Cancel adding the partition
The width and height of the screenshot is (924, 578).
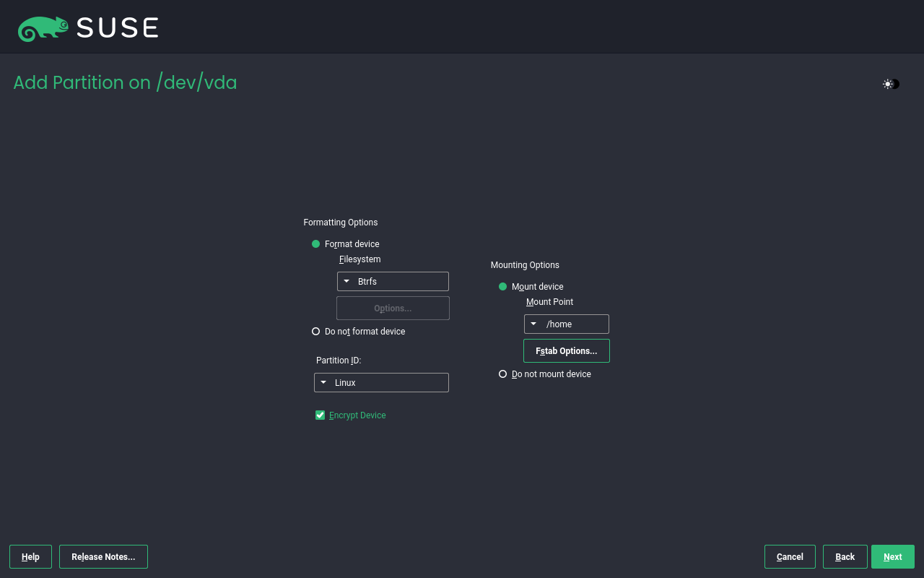tap(790, 557)
